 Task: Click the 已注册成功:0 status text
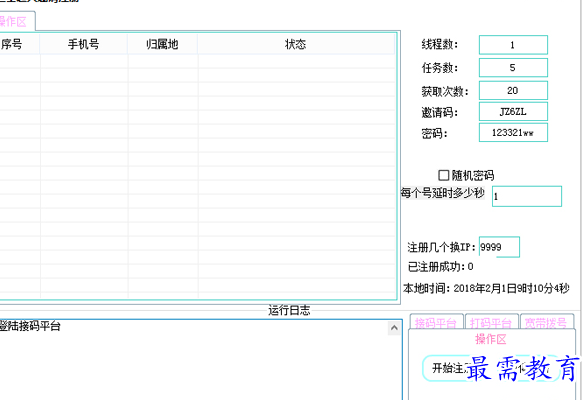(x=441, y=267)
